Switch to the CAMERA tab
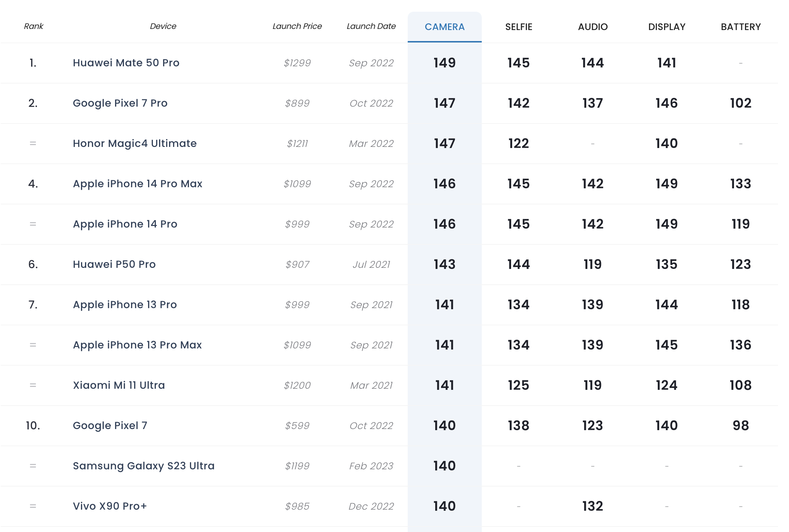Image resolution: width=789 pixels, height=532 pixels. click(444, 27)
